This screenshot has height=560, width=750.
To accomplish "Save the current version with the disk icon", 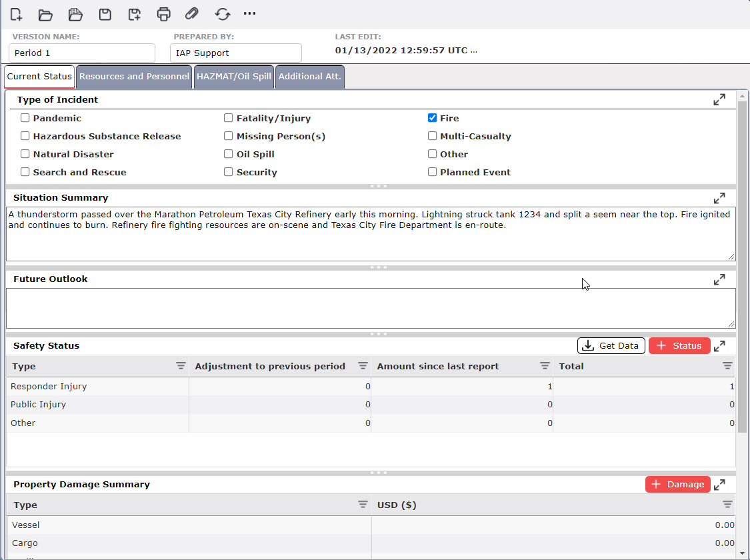I will tap(105, 14).
